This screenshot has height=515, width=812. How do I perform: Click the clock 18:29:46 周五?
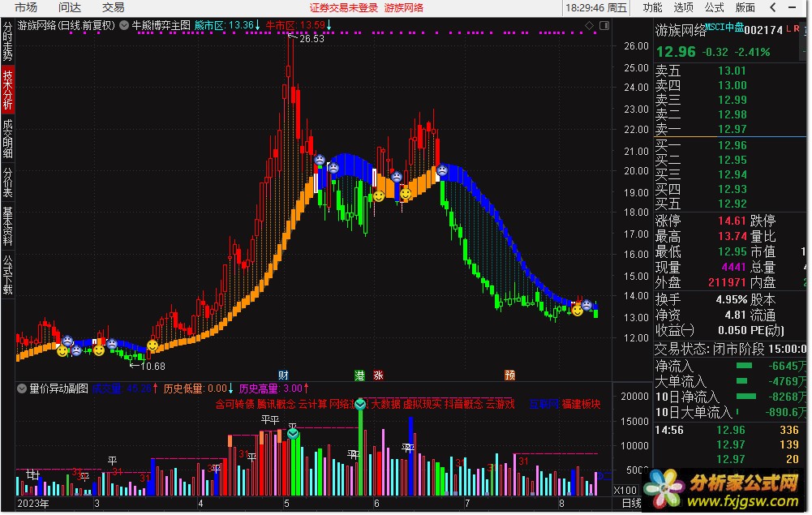tap(596, 8)
